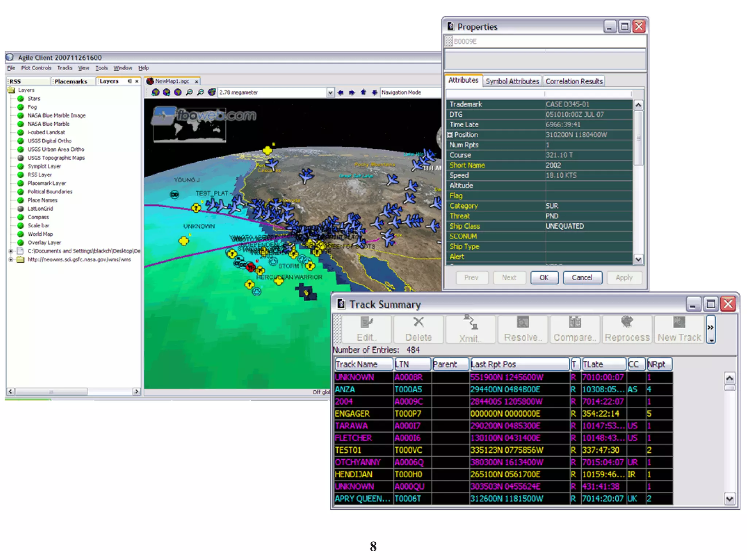The height and width of the screenshot is (560, 747).
Task: Pan the map up with arrow icon
Action: 363,92
